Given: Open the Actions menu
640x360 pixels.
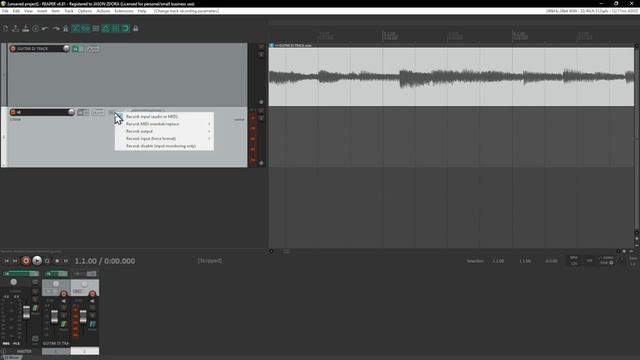Looking at the screenshot, I should coord(103,11).
